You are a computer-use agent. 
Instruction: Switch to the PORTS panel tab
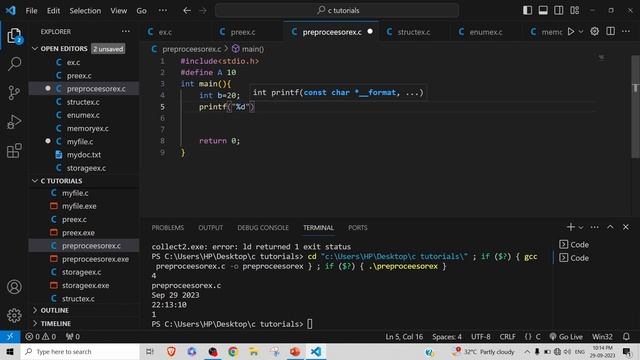tap(358, 228)
